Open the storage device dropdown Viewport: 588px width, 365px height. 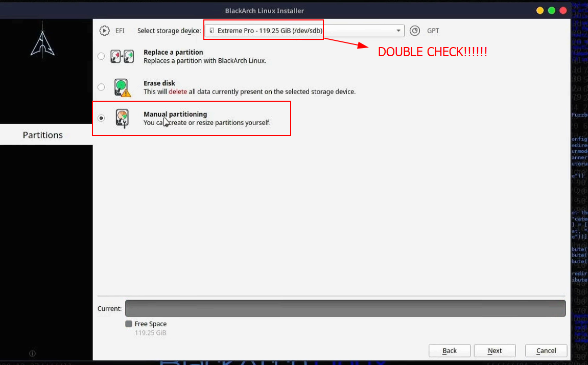(398, 30)
